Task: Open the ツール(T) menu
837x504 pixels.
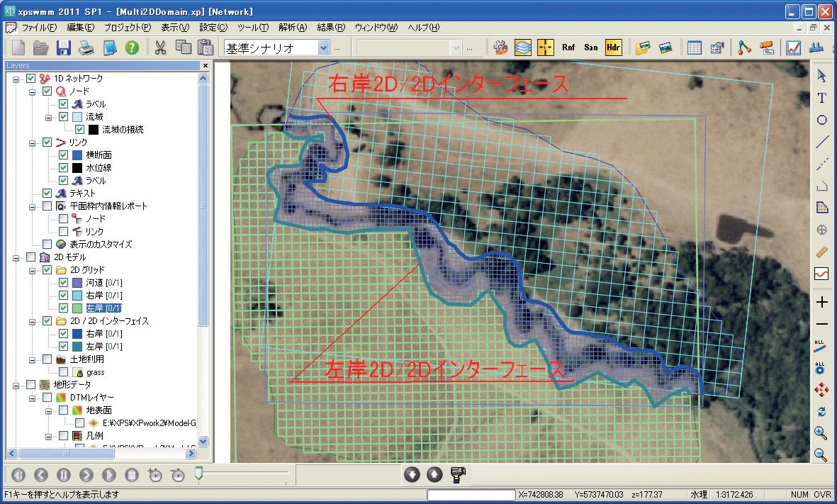Action: click(x=253, y=28)
